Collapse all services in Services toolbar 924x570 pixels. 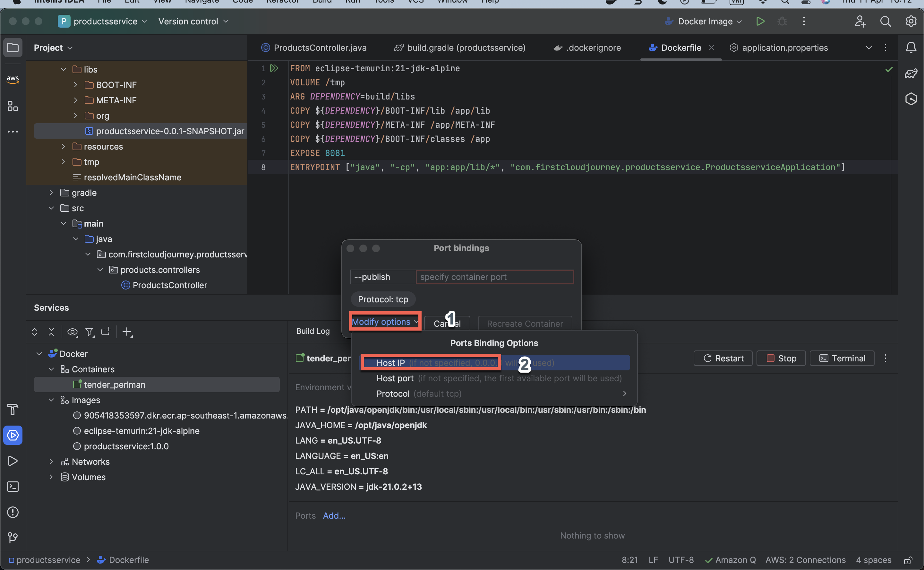(51, 332)
